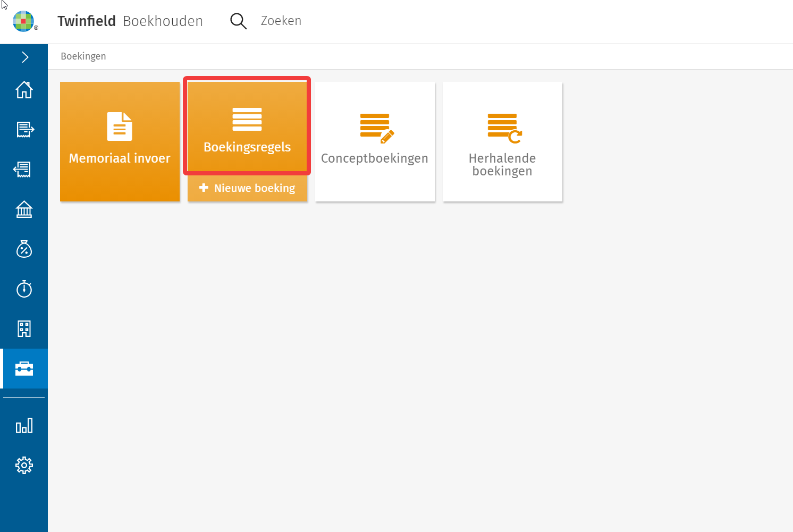
Task: Expand the sidebar with the chevron arrow
Action: click(24, 57)
